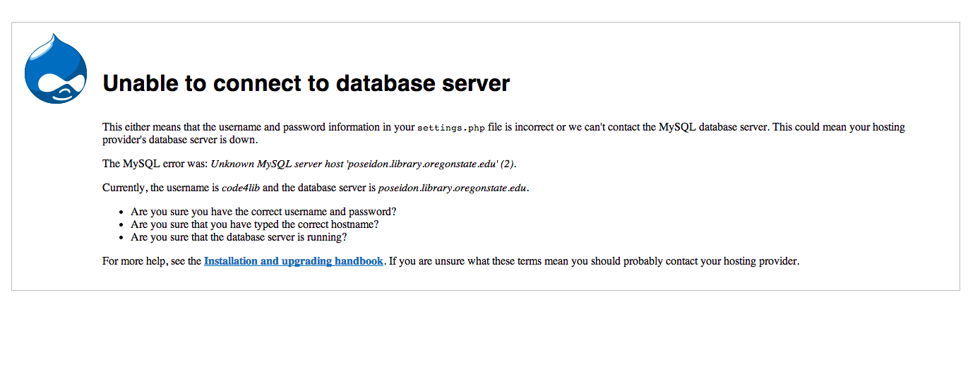
Task: Click the Drupal droplet logo
Action: [x=56, y=68]
